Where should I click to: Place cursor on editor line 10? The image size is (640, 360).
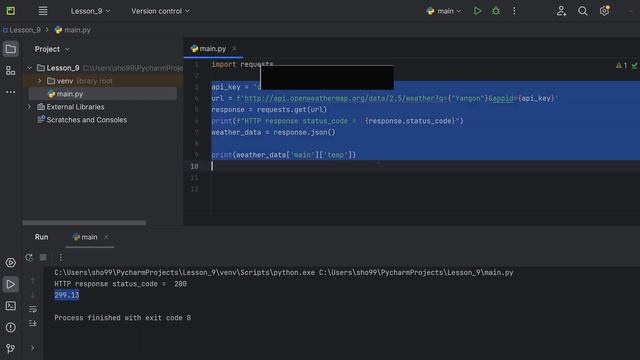424,166
